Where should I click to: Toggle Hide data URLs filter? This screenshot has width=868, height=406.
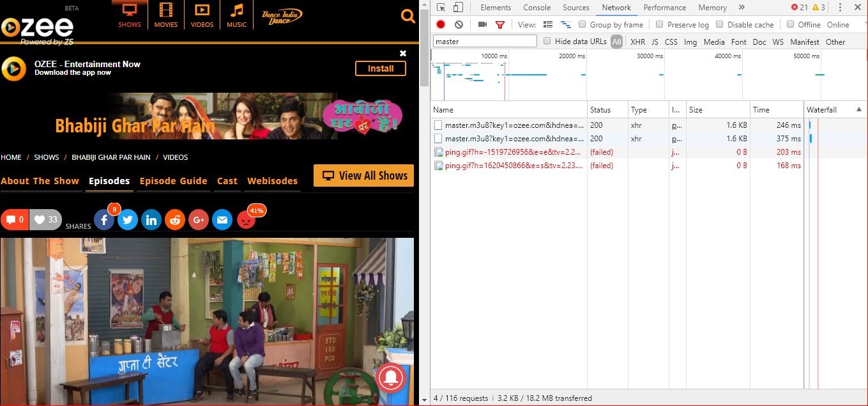pyautogui.click(x=547, y=41)
